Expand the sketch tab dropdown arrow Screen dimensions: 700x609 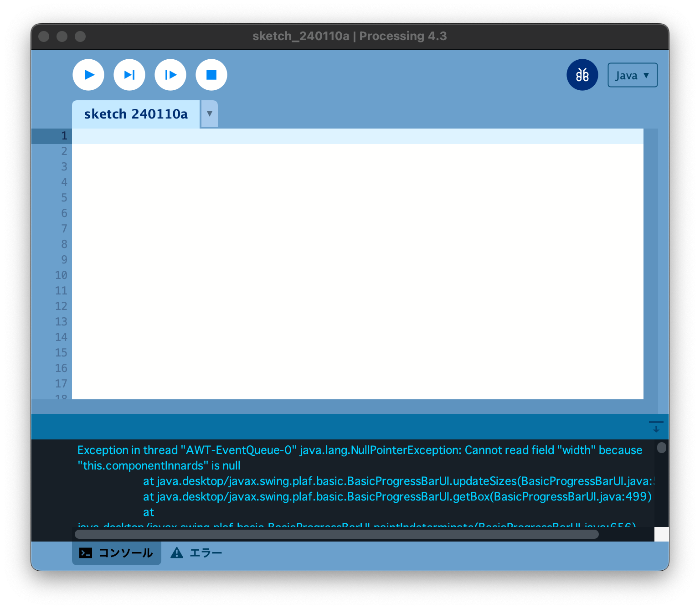tap(209, 114)
